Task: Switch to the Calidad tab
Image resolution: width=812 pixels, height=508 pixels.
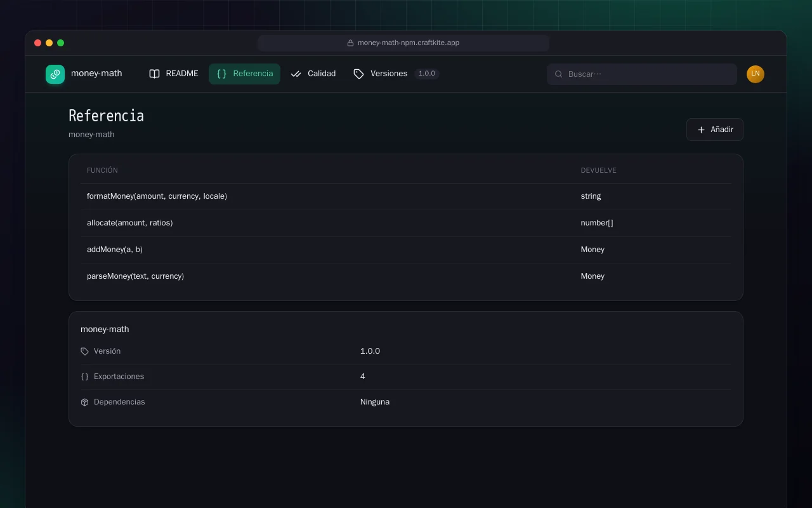Action: (x=313, y=74)
